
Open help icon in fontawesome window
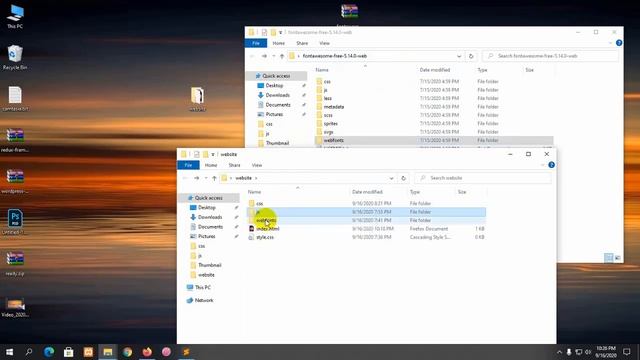[619, 43]
